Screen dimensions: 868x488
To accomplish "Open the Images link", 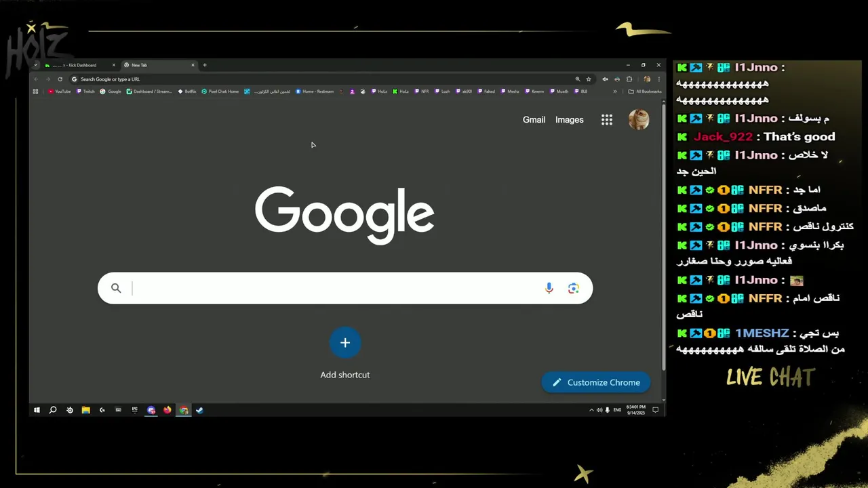I will (x=570, y=120).
